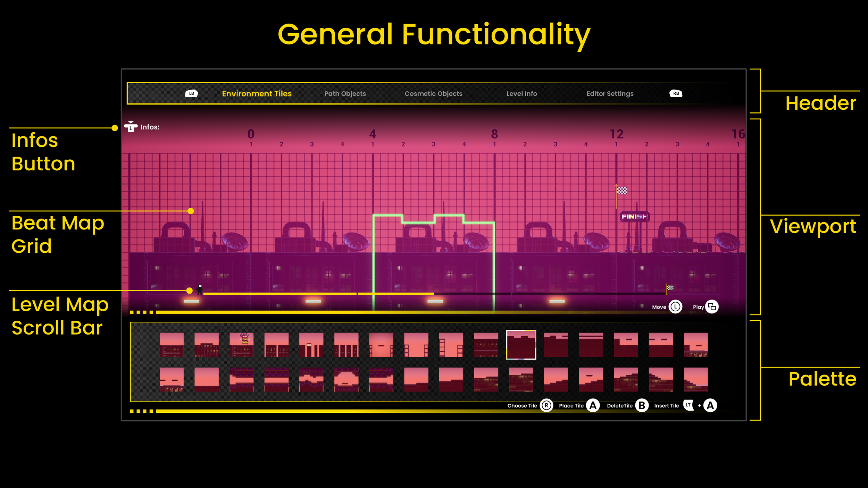Click the Move left-stick icon
Viewport: 868px width, 488px height.
tap(675, 307)
